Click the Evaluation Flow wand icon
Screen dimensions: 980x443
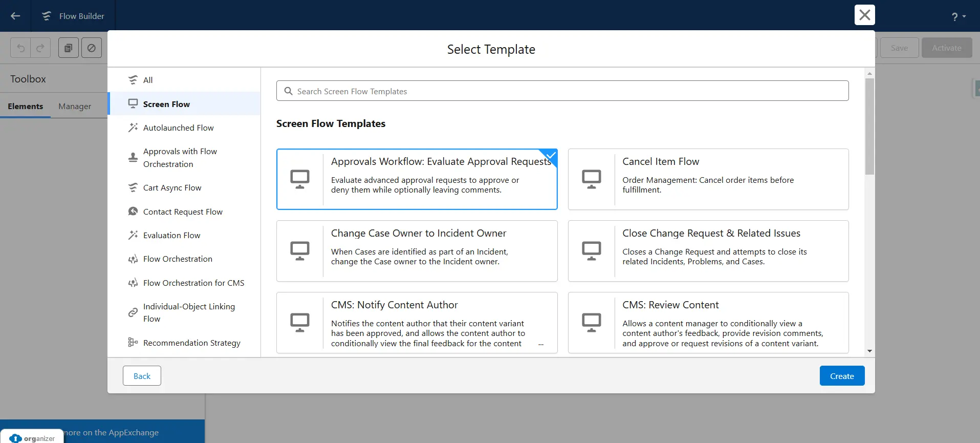133,235
